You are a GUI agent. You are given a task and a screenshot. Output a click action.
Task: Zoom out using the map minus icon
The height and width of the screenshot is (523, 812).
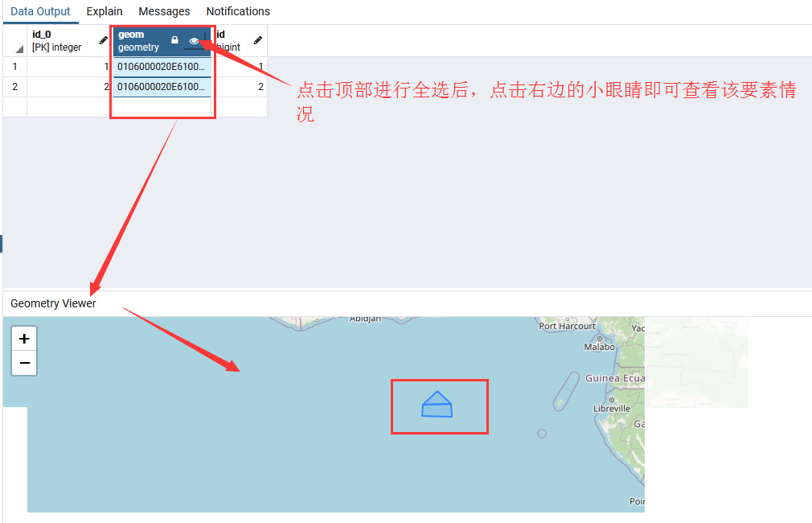[x=24, y=363]
